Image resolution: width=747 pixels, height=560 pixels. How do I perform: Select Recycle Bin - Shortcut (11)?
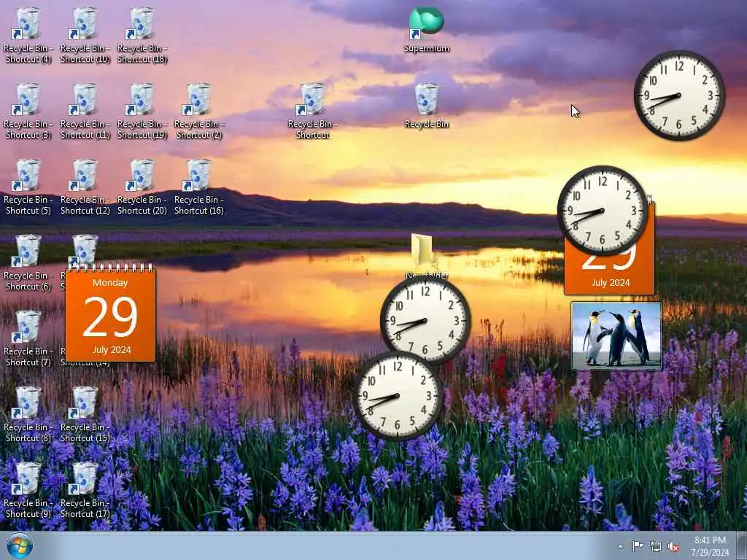coord(85,111)
